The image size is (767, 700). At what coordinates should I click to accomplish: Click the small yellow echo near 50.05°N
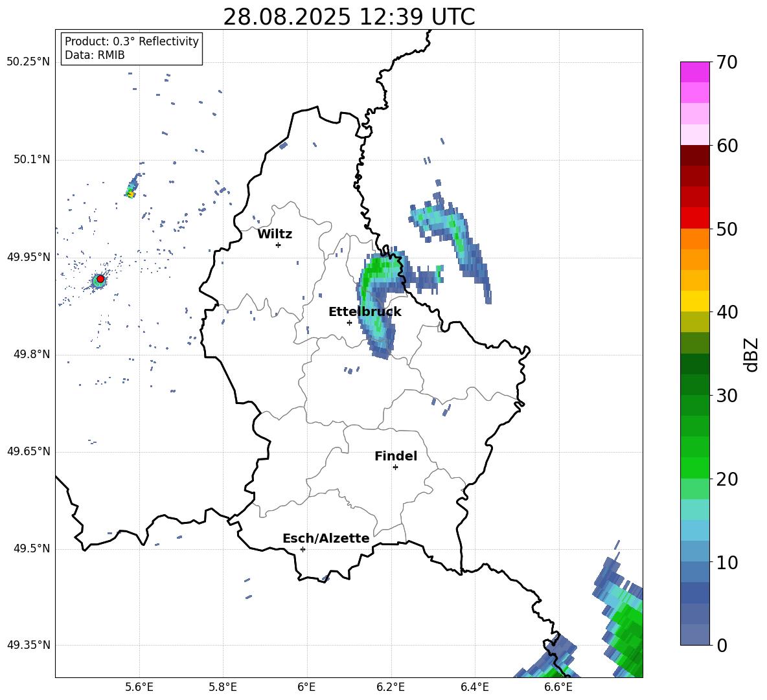click(131, 194)
